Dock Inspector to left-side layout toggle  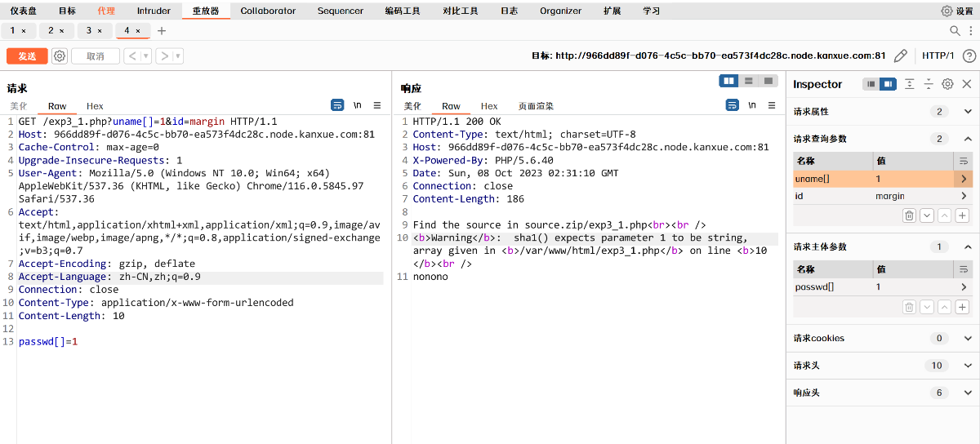point(871,84)
